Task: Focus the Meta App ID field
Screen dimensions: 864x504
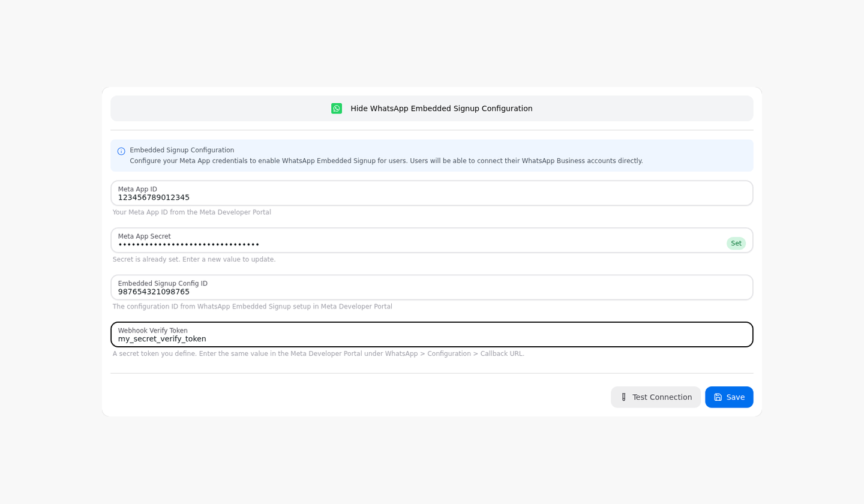Action: 432,193
